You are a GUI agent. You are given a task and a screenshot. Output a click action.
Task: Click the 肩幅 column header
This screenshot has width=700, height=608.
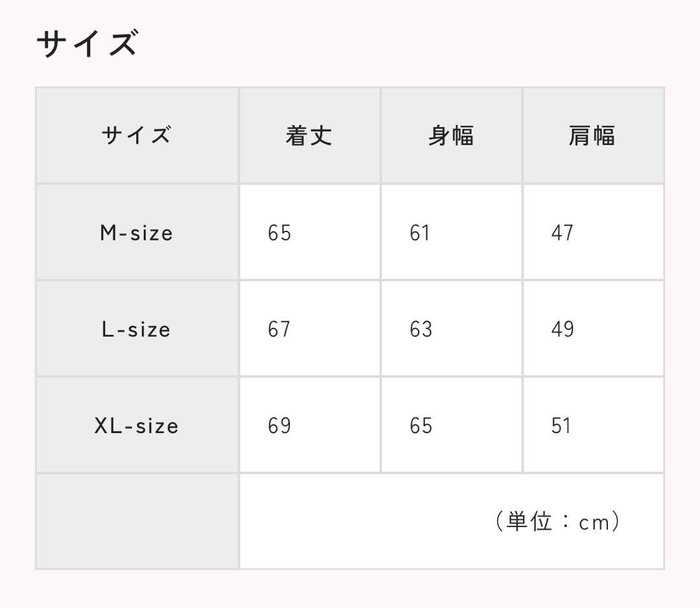[x=592, y=135]
